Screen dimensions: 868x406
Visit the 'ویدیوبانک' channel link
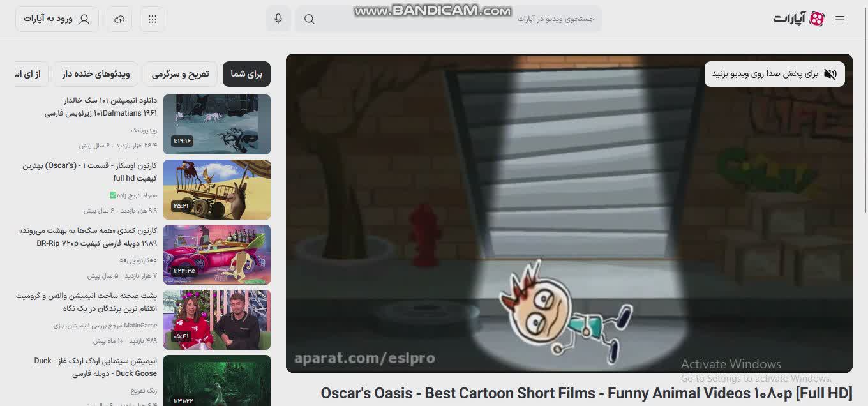click(x=144, y=130)
